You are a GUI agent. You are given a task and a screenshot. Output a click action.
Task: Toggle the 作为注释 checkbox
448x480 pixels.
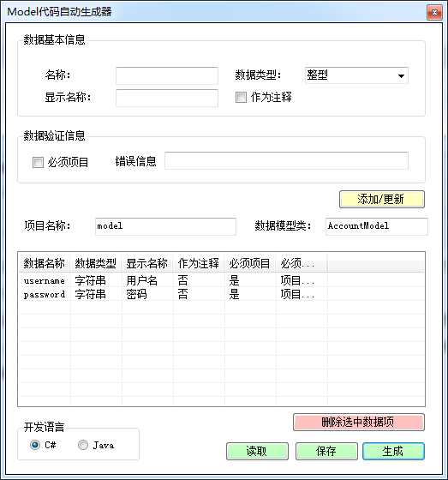coord(241,98)
